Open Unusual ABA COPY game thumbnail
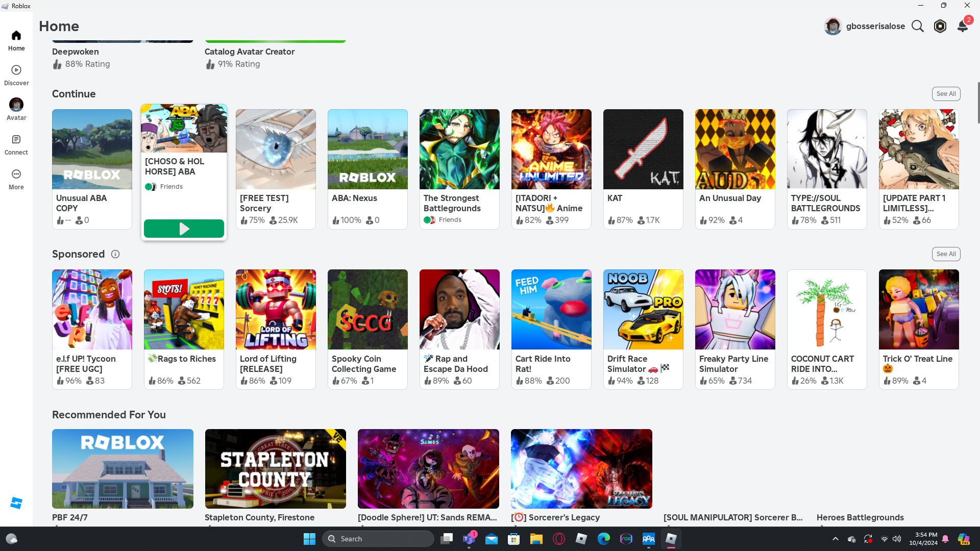Image resolution: width=980 pixels, height=551 pixels. [92, 149]
